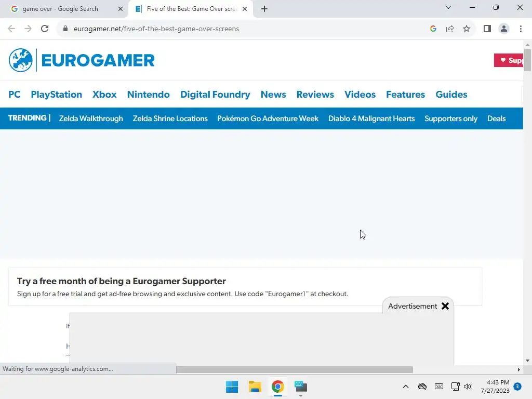Click the 'Try a free month' supporter heading
This screenshot has width=532, height=399.
pyautogui.click(x=122, y=281)
